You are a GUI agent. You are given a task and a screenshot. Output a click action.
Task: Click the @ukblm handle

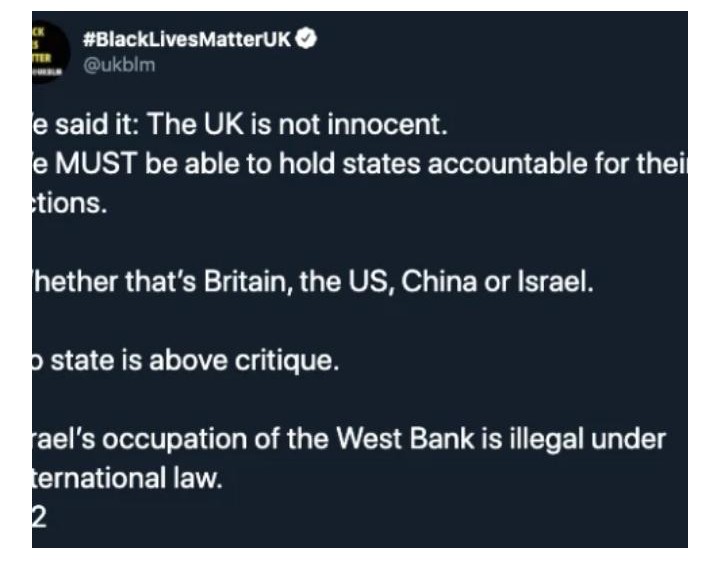(x=119, y=65)
